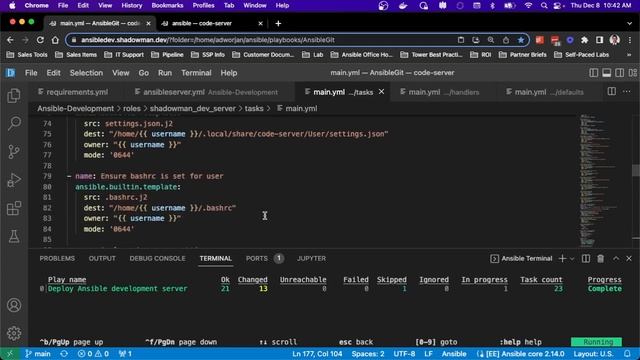Add a new terminal with plus icon
Viewport: 640px width, 360px height.
click(x=562, y=258)
